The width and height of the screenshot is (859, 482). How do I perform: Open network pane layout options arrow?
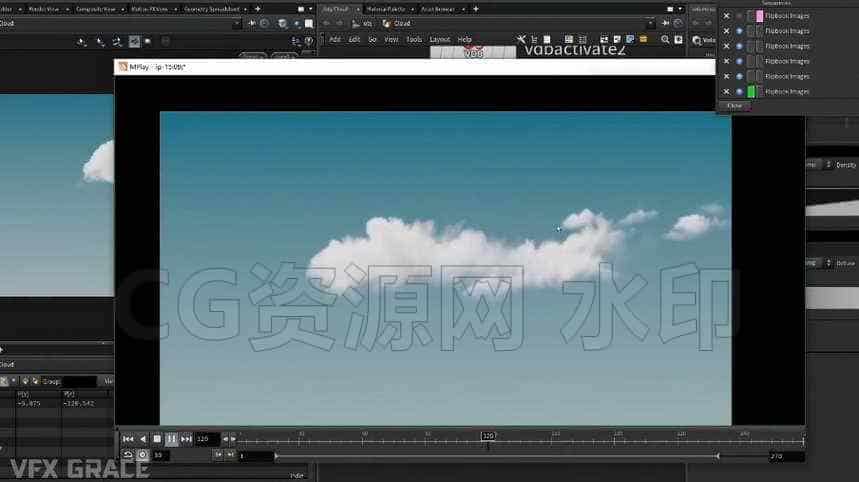coord(680,9)
